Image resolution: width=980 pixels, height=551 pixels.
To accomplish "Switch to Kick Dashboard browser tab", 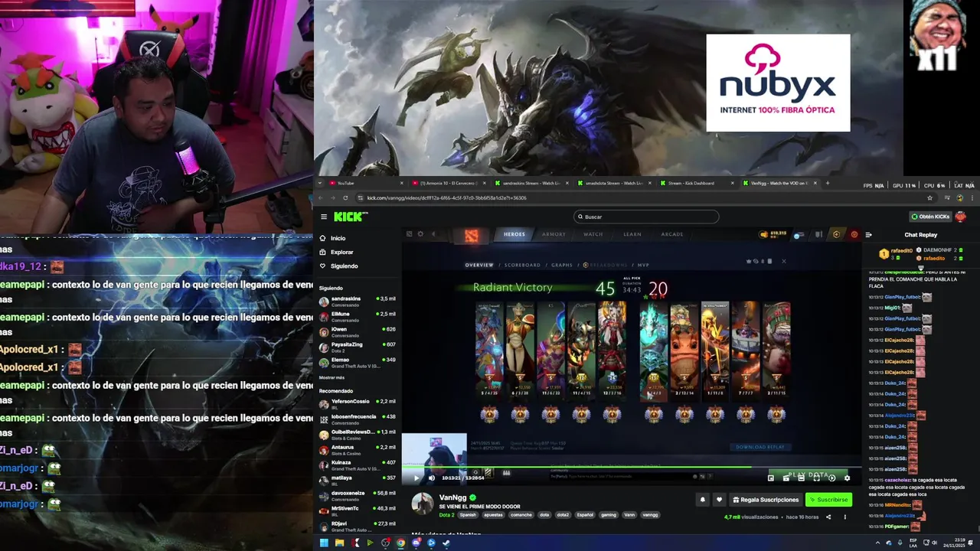I will point(696,183).
